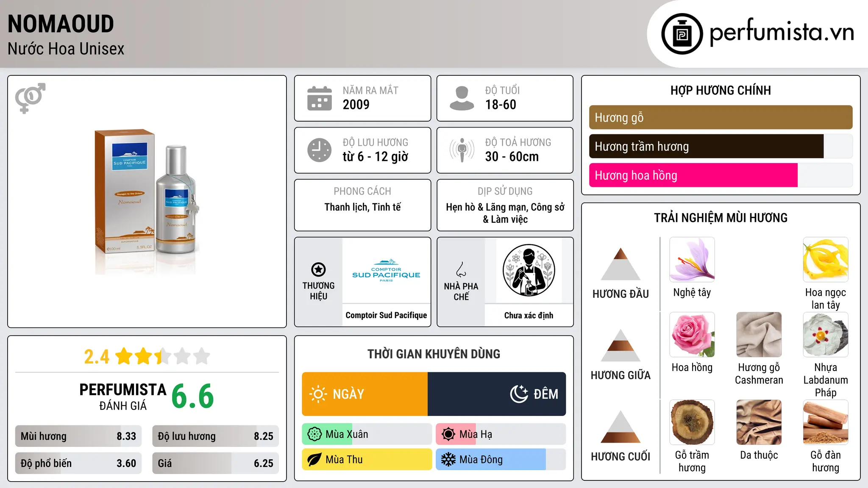Click the age range 18-60

tap(501, 105)
